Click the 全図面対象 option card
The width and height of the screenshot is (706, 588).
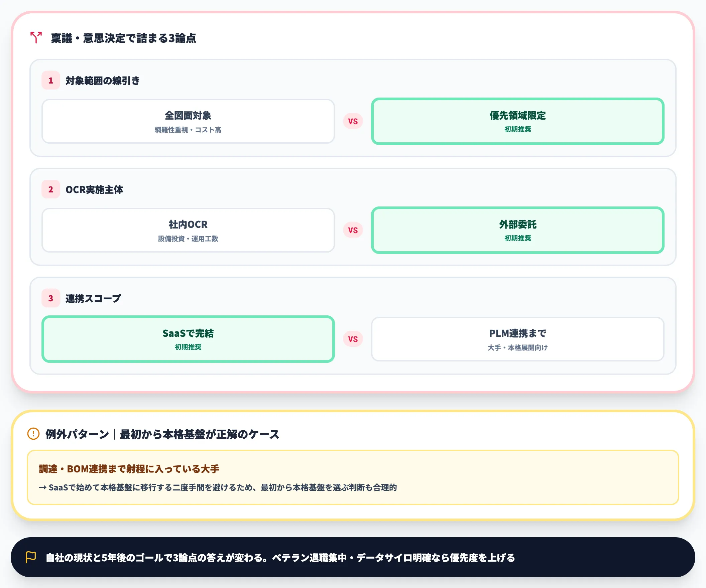pos(188,121)
